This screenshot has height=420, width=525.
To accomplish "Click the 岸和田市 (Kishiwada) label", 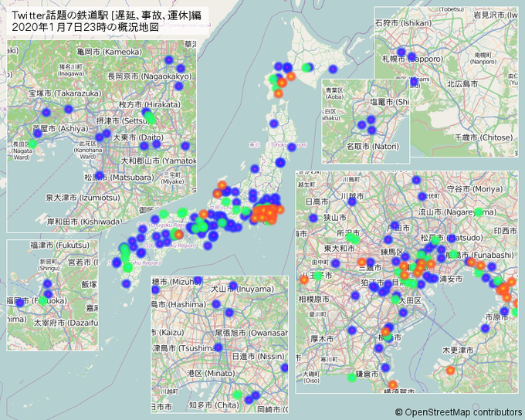I will click(x=84, y=222).
